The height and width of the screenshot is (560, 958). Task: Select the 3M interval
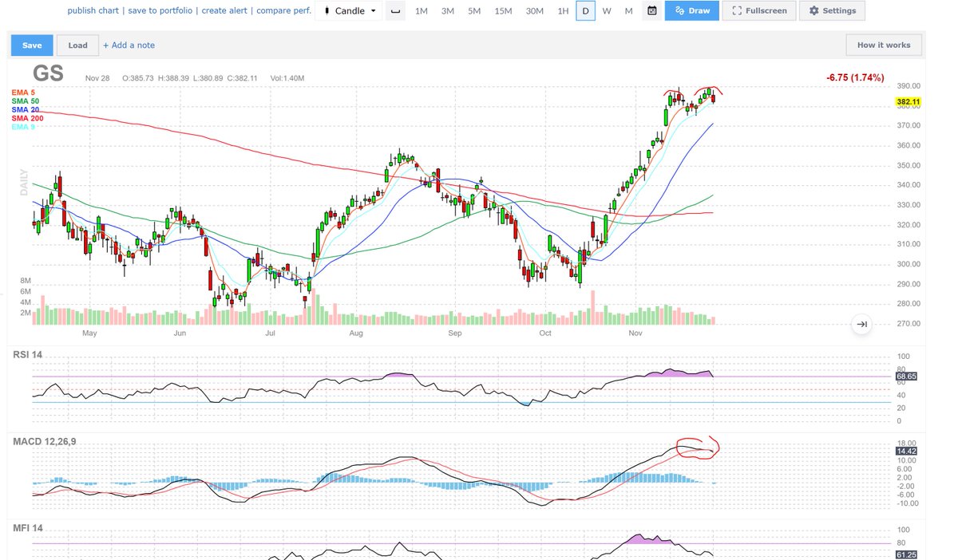tap(448, 11)
